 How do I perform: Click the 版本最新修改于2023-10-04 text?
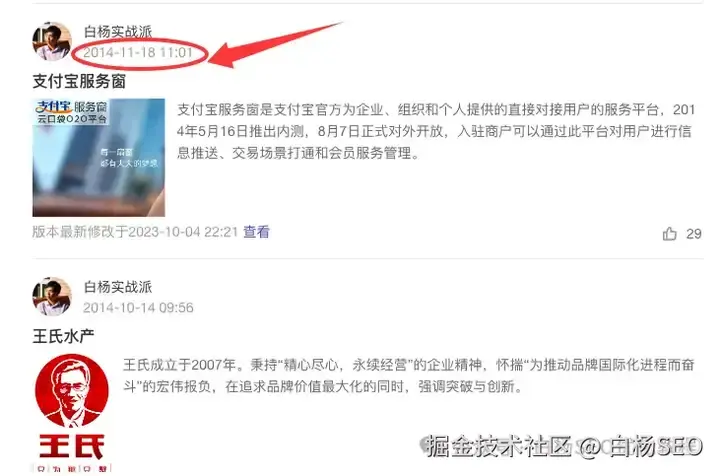point(135,232)
